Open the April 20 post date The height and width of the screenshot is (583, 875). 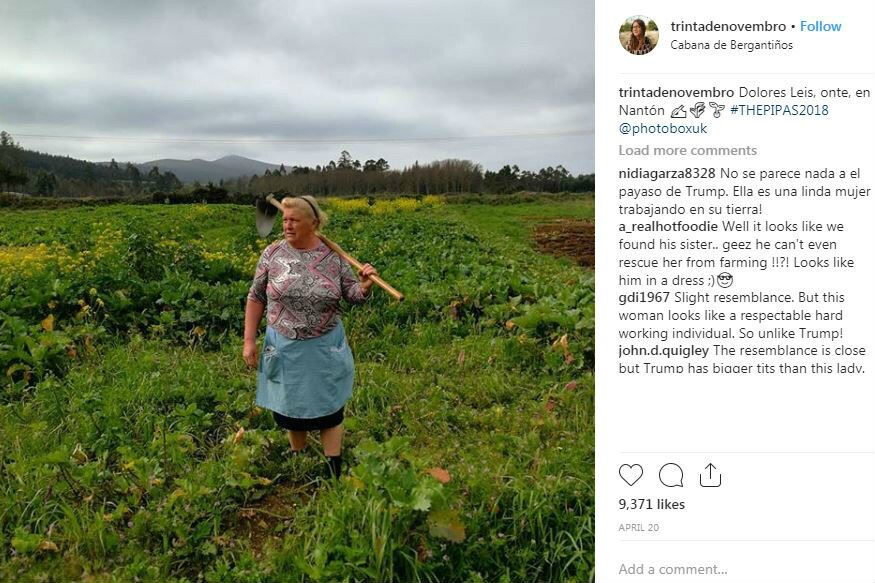(x=638, y=527)
